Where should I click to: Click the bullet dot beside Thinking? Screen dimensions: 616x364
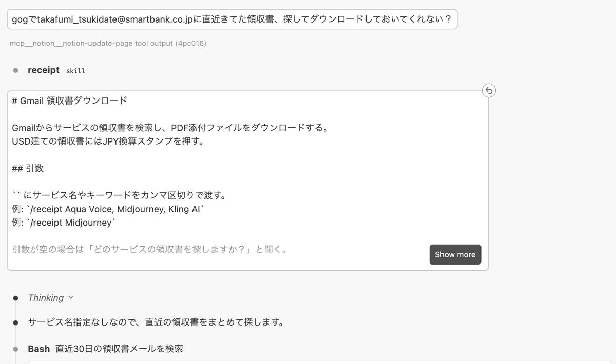(x=16, y=298)
